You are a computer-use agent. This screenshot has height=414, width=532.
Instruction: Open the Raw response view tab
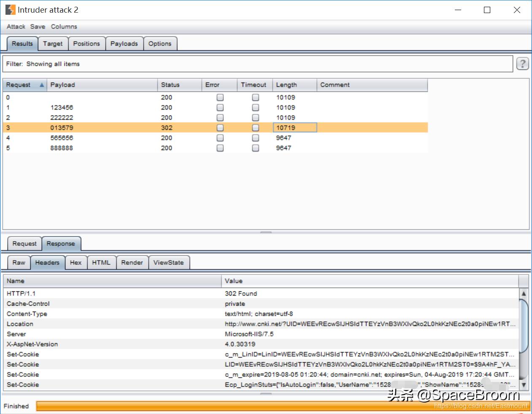(x=19, y=262)
